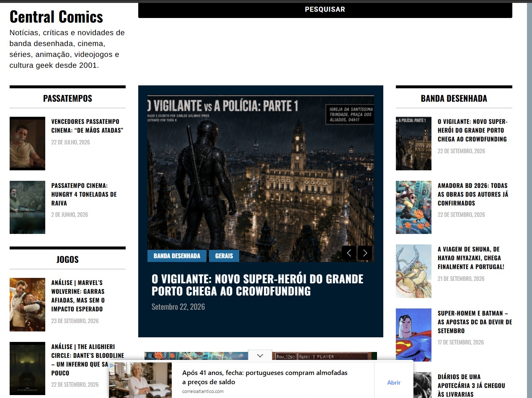Click thumbnail for De Mãos Atadas passatempo

(x=27, y=144)
